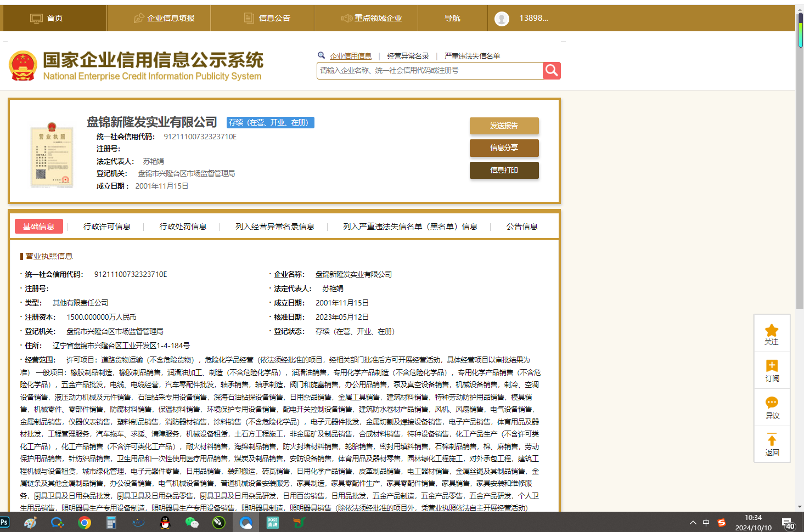Click the company type 其他有限责任公司

[80, 303]
